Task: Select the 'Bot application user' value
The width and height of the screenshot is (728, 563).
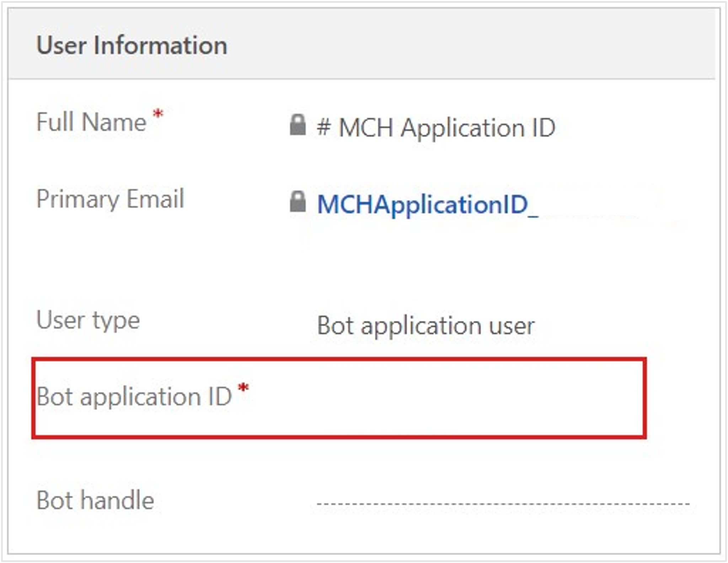Action: point(425,325)
